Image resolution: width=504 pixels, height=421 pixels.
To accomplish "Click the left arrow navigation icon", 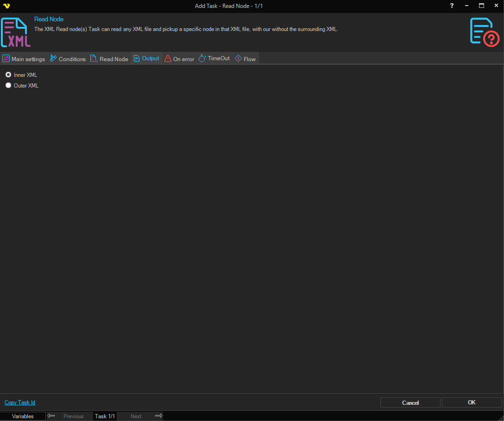I will click(x=51, y=416).
